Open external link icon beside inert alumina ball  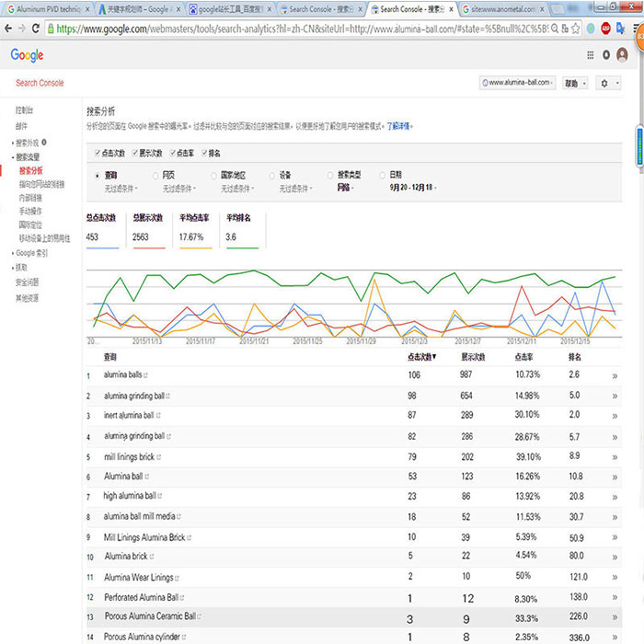158,415
